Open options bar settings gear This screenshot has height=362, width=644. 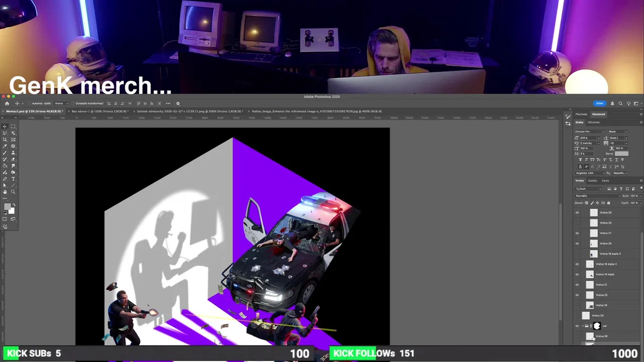178,104
